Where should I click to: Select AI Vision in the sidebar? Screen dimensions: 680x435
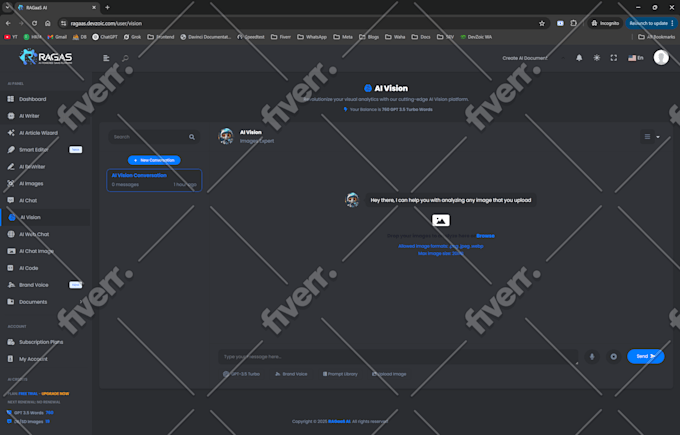(x=30, y=217)
